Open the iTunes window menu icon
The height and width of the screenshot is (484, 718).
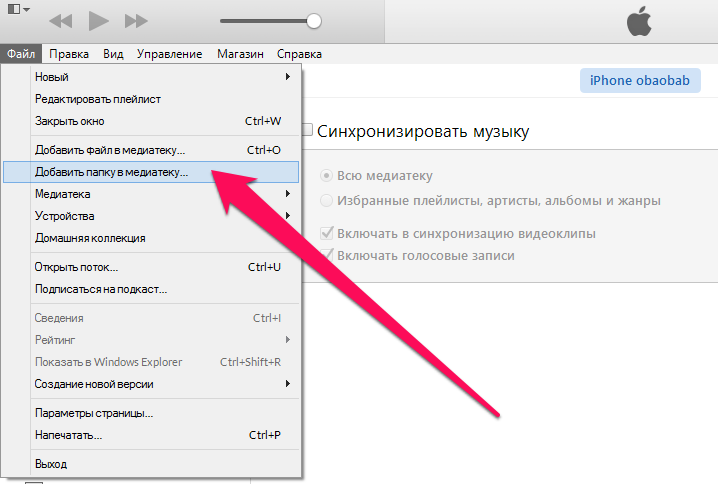[x=16, y=10]
